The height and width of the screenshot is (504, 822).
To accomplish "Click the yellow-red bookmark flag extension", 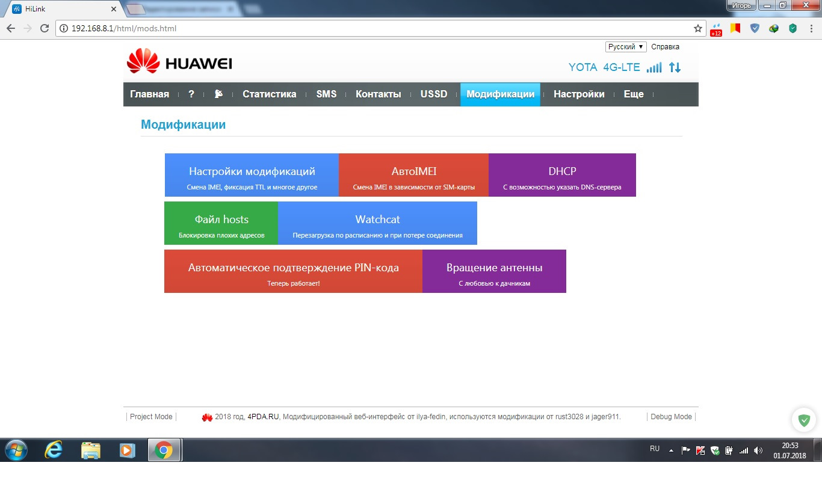I will [735, 28].
